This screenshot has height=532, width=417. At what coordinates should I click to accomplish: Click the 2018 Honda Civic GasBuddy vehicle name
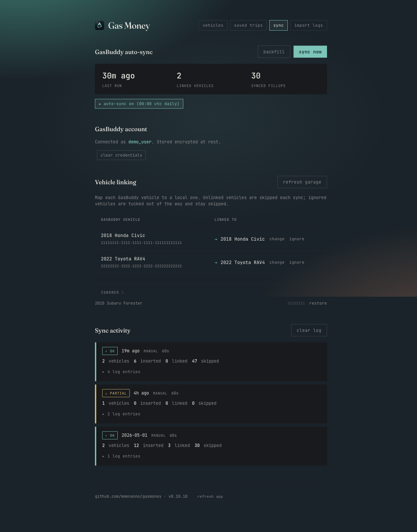coord(123,235)
